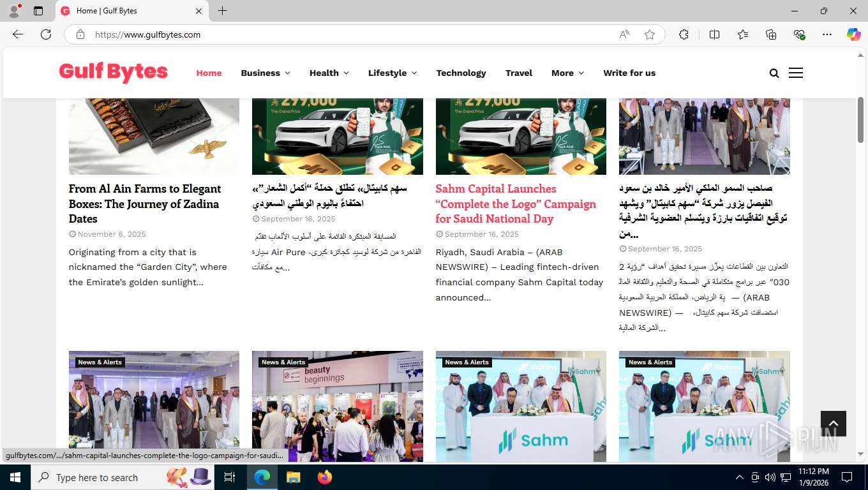Open Copilot icon in Edge toolbar
Image resolution: width=868 pixels, height=490 pixels.
pos(854,34)
